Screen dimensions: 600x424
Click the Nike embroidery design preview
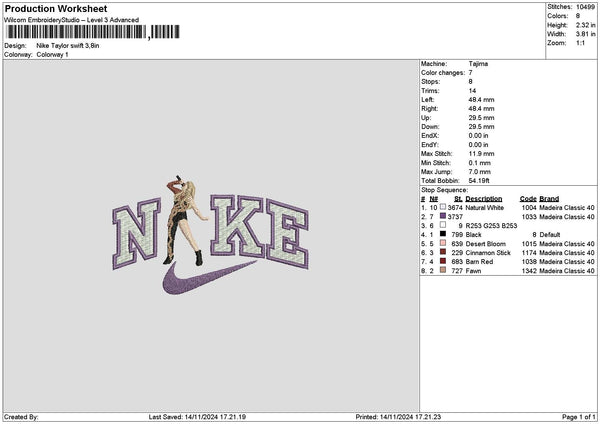coord(210,235)
